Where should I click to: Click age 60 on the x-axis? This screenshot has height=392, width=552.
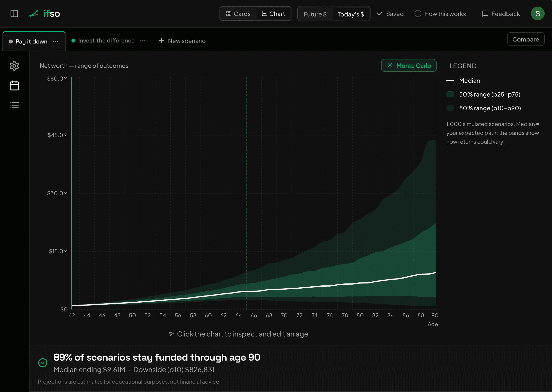pyautogui.click(x=208, y=315)
